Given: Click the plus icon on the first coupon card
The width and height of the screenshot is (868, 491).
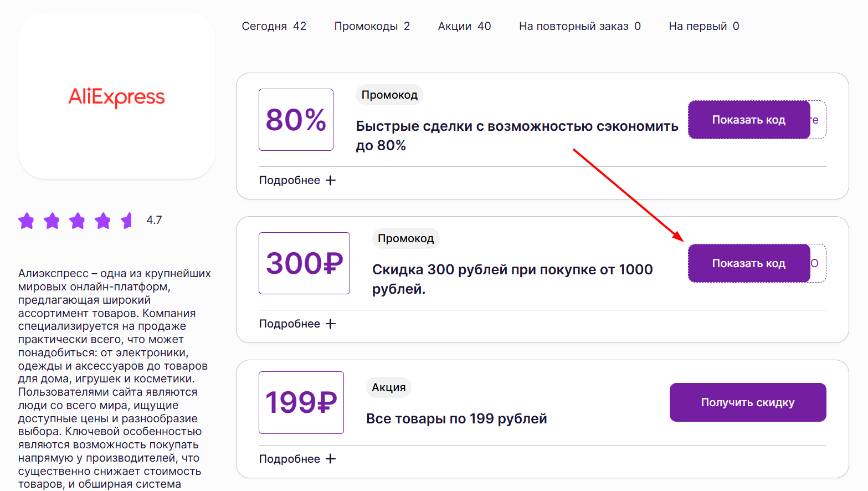Looking at the screenshot, I should (x=330, y=180).
